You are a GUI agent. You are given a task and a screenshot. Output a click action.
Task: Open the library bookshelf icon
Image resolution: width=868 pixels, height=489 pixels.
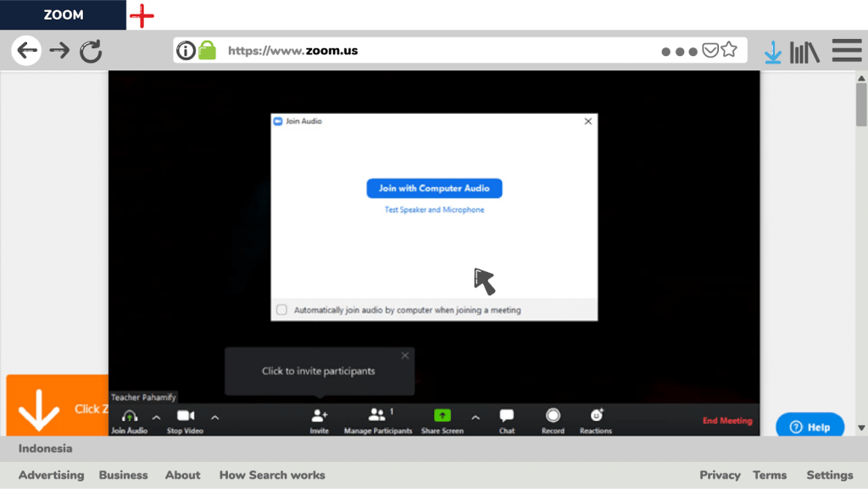(804, 53)
